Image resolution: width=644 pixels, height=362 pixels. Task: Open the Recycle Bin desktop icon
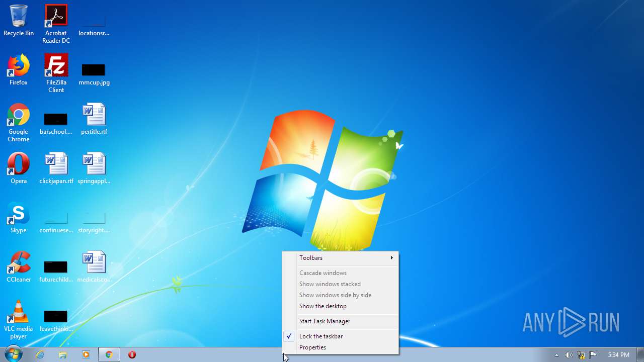pos(19,21)
